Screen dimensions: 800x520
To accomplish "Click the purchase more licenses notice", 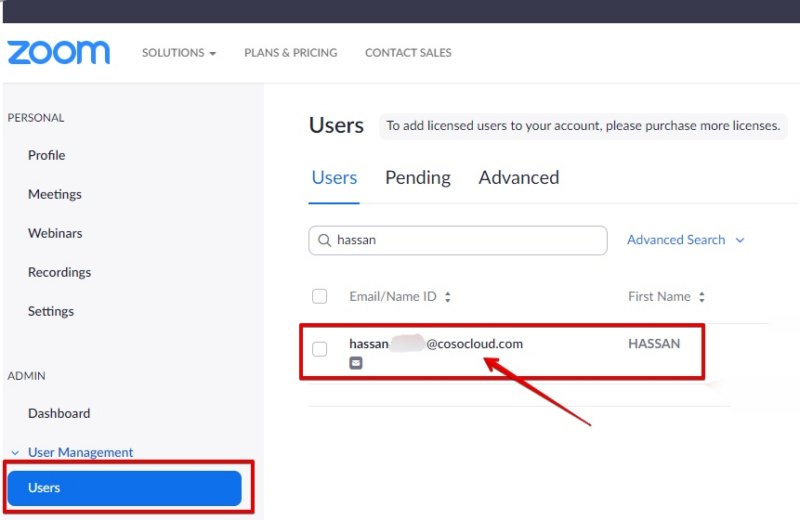I will pos(583,126).
